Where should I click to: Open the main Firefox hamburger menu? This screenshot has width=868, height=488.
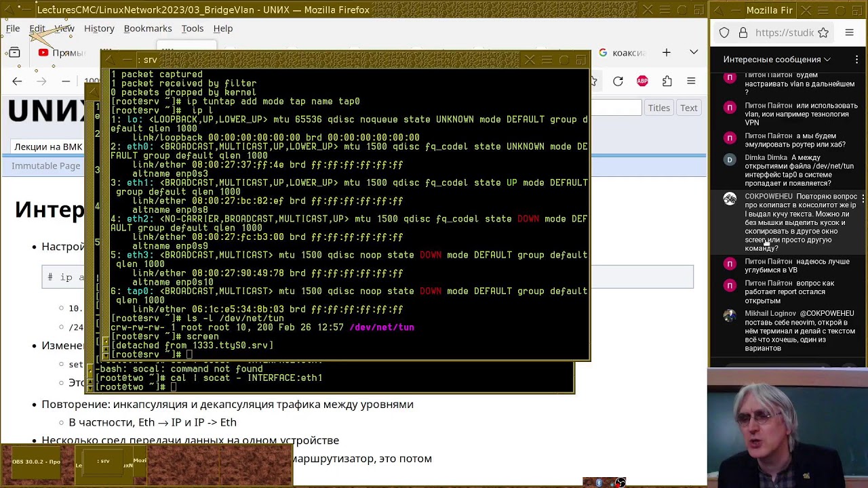point(691,81)
